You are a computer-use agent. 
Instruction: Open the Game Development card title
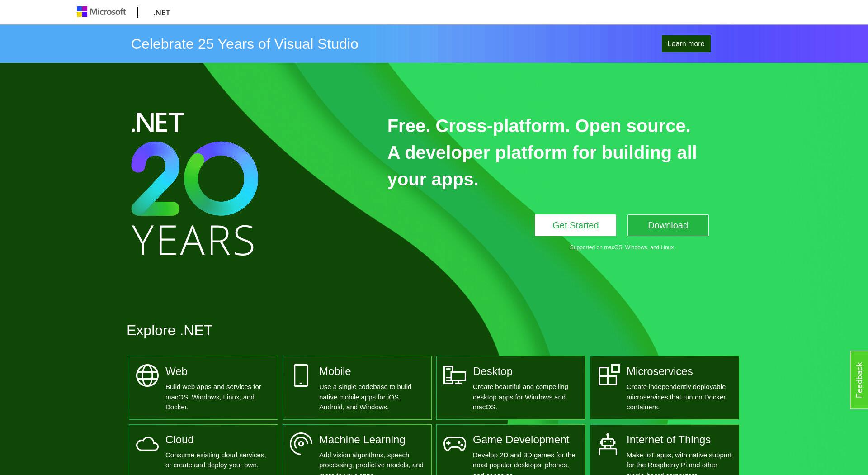[x=521, y=440]
